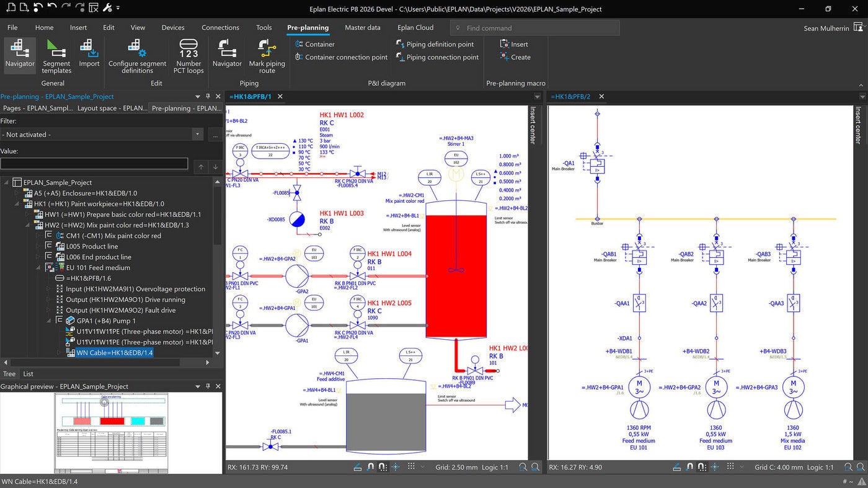Toggle object snap in the status bar
This screenshot has width=868, height=488.
tap(371, 467)
